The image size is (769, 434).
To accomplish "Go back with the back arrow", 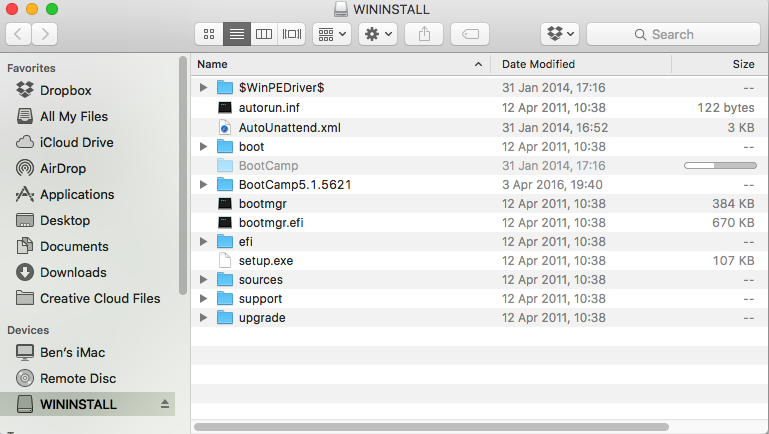I will point(19,34).
